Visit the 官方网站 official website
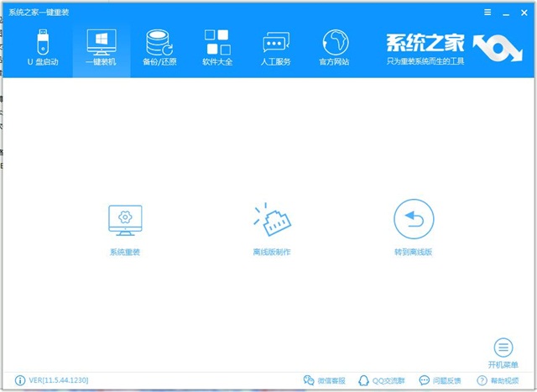The image size is (537, 392). click(x=335, y=50)
